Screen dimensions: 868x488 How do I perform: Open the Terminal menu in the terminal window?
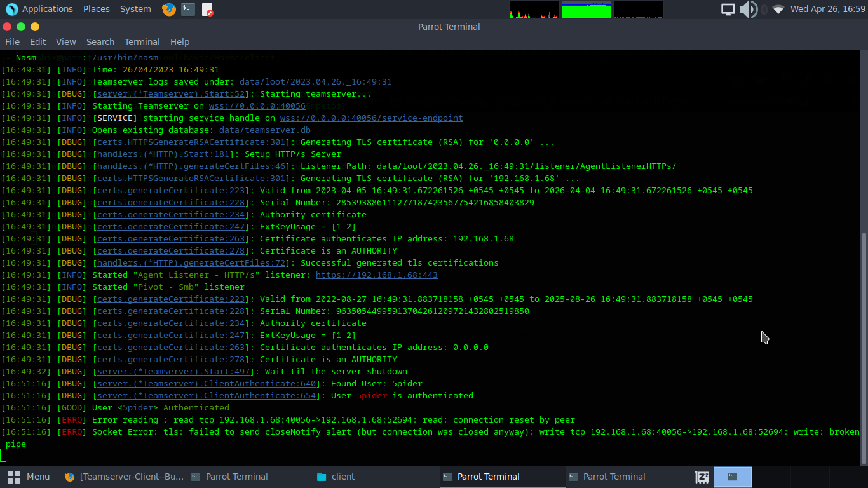click(142, 42)
